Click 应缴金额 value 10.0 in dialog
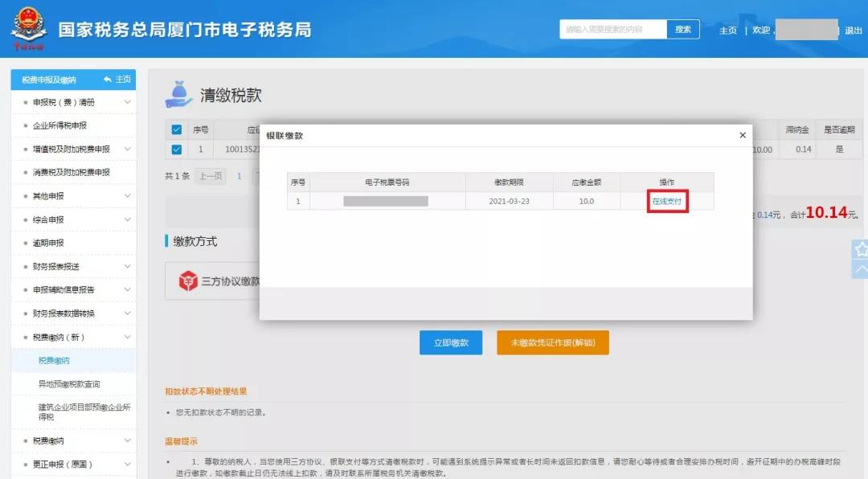This screenshot has height=479, width=868. click(x=586, y=201)
